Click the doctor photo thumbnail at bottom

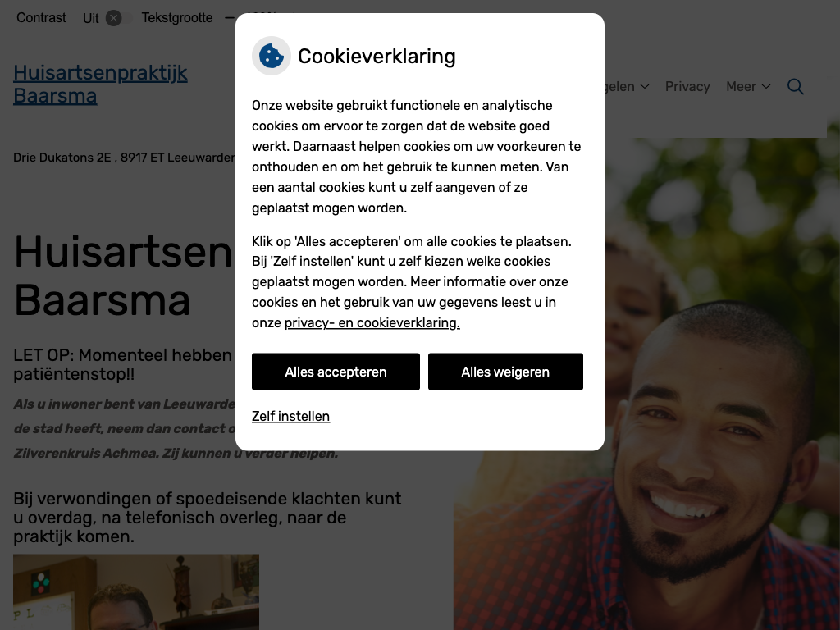pos(136,592)
